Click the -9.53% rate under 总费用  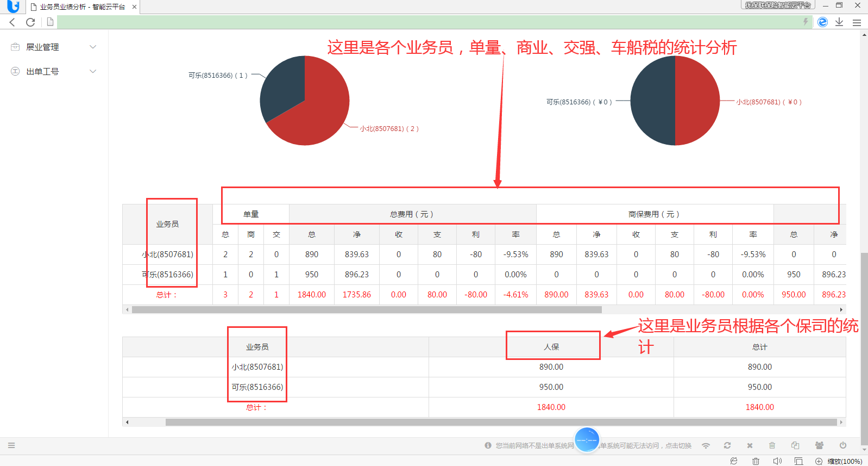point(515,254)
